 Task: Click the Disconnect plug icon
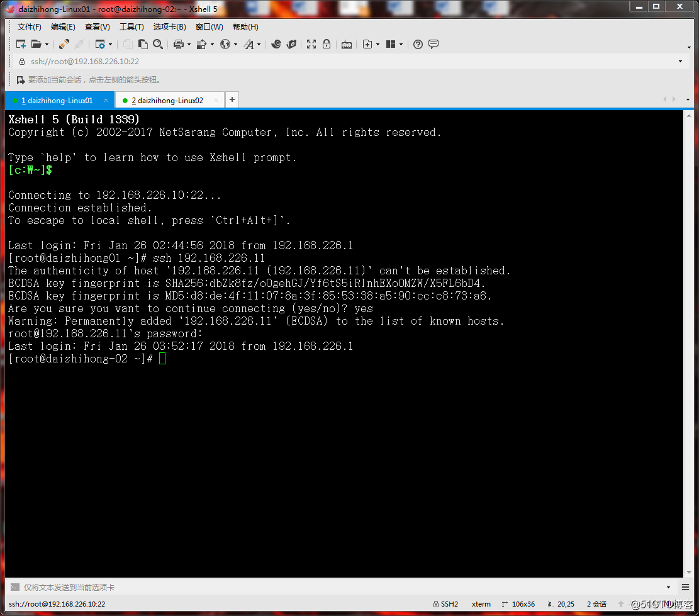[x=79, y=44]
